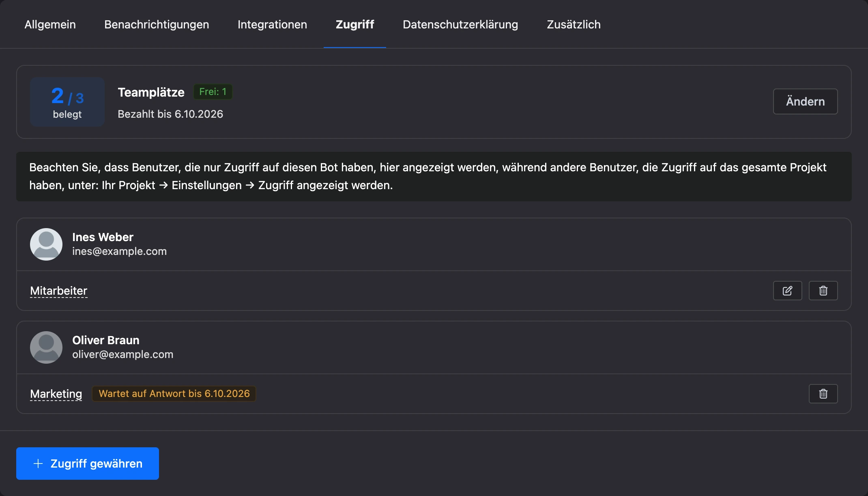
Task: Go to Datenschutzerklärung tab
Action: (x=460, y=24)
